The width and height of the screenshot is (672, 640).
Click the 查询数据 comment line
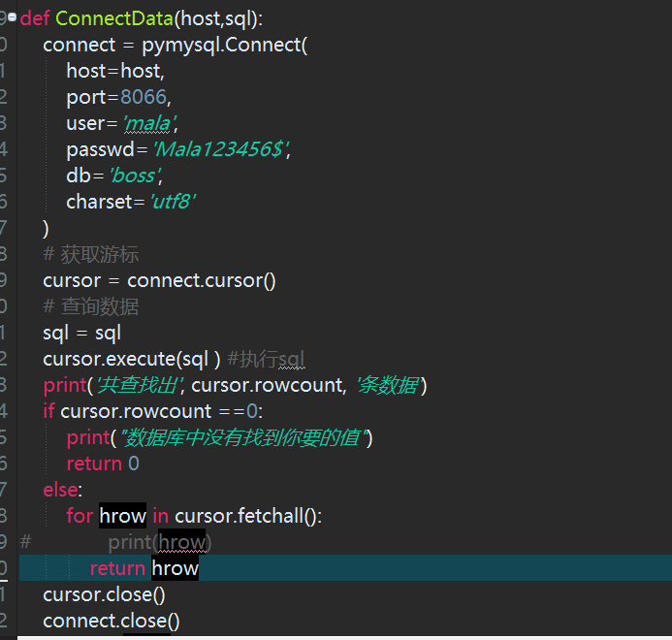tap(91, 306)
